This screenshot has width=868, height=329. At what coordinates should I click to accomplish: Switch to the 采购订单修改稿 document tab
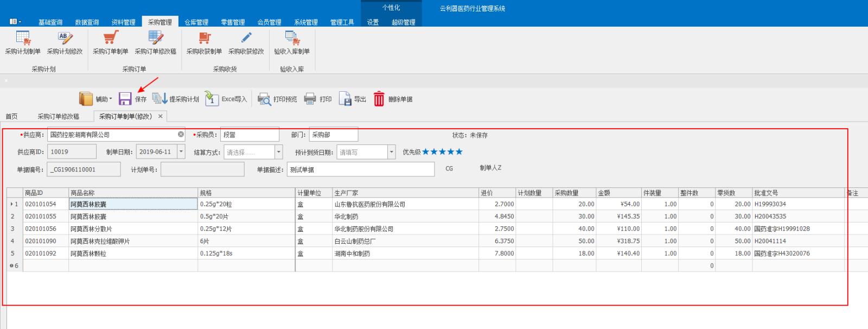59,116
